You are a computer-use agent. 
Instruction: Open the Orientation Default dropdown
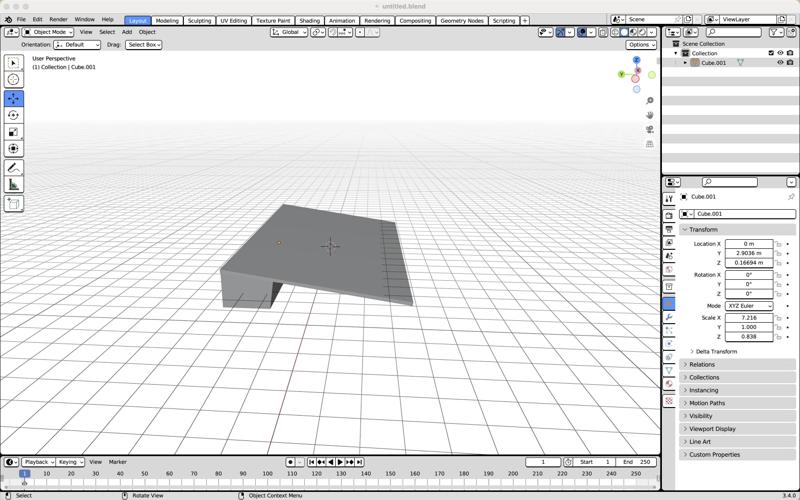(x=77, y=45)
